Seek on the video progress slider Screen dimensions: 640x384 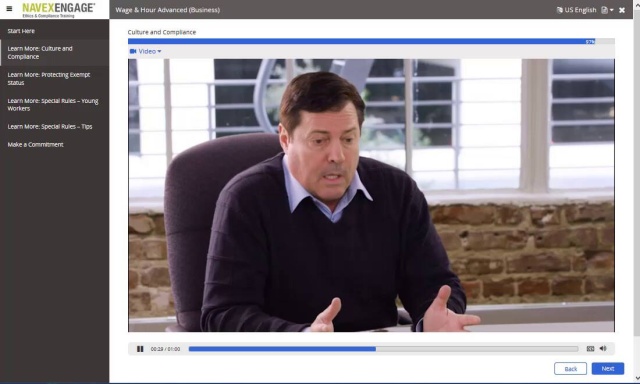point(383,349)
